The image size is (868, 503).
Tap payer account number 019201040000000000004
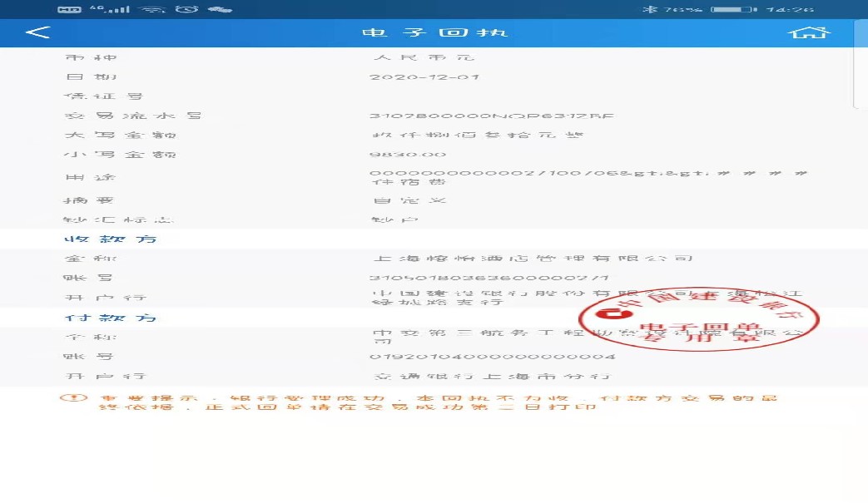(492, 357)
